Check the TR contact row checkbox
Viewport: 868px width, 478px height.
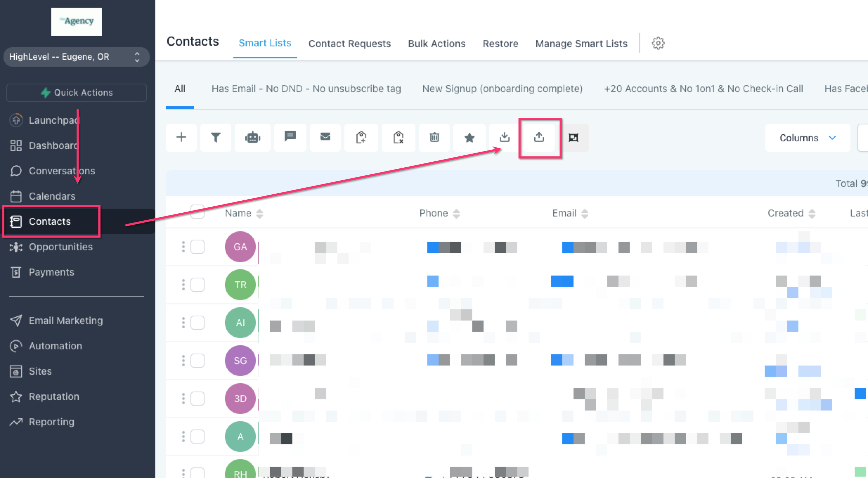197,285
